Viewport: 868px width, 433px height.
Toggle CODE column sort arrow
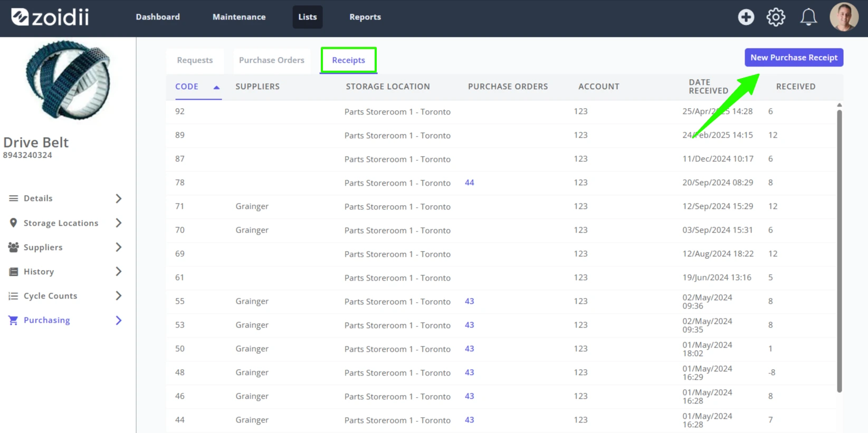[x=216, y=87]
